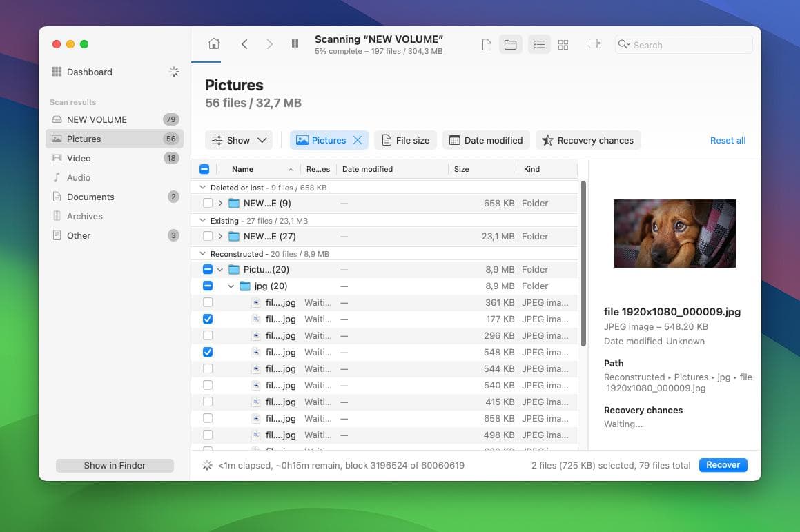The height and width of the screenshot is (532, 800).
Task: Open Archives category in sidebar
Action: click(115, 216)
